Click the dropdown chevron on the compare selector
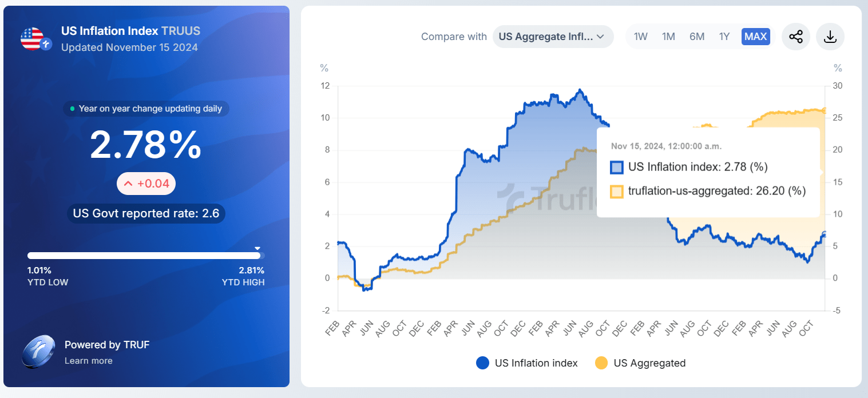Viewport: 868px width, 398px height. (600, 36)
